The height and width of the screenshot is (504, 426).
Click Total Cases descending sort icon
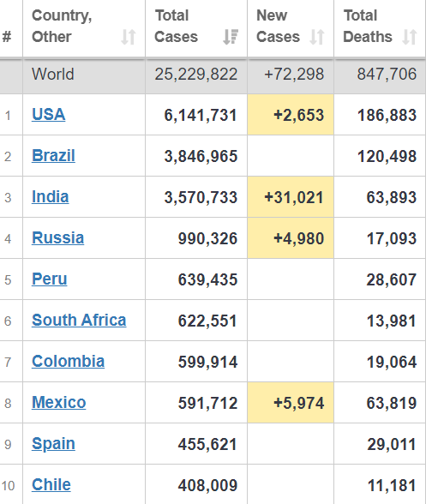point(231,37)
